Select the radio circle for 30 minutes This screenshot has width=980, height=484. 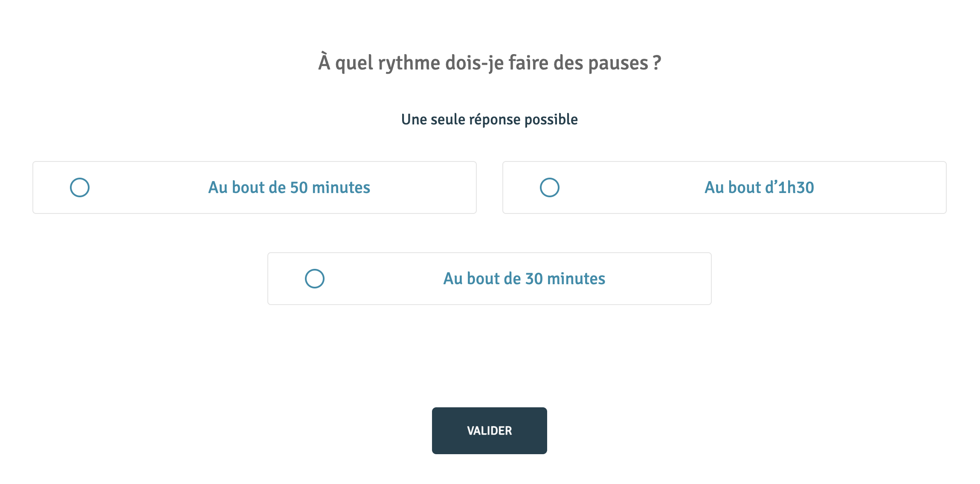pos(315,279)
